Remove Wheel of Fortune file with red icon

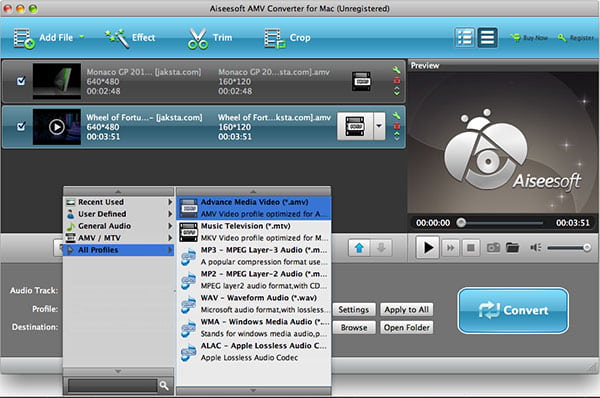(x=397, y=126)
